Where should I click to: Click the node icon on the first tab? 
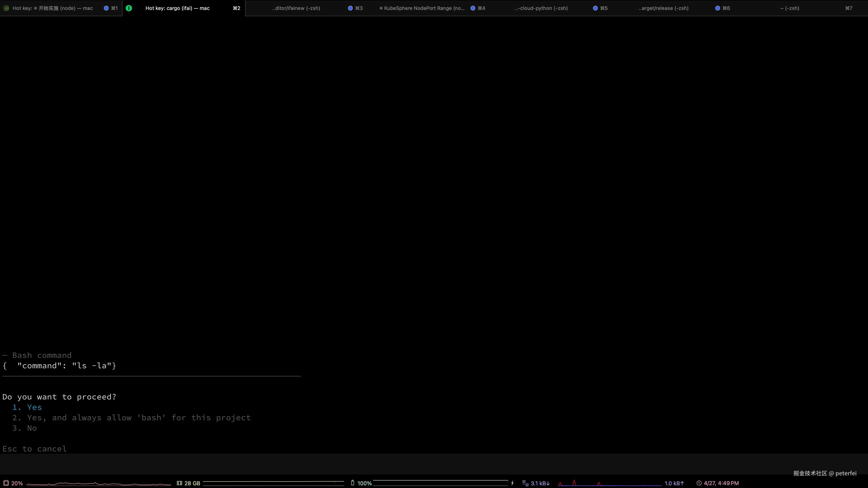click(6, 8)
